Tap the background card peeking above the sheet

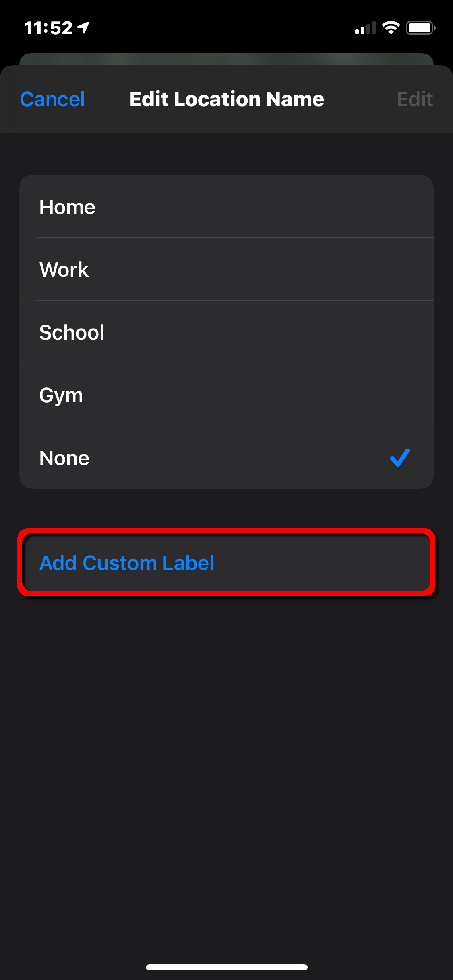tap(226, 59)
